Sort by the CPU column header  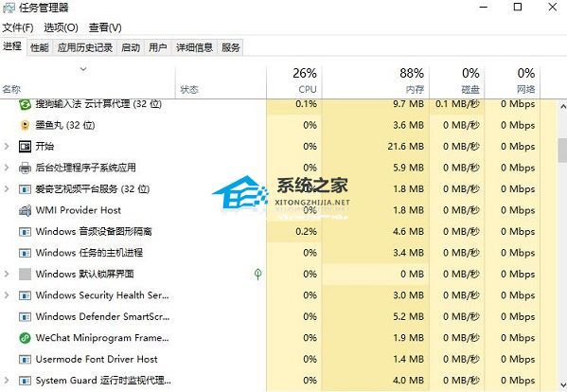[x=294, y=81]
